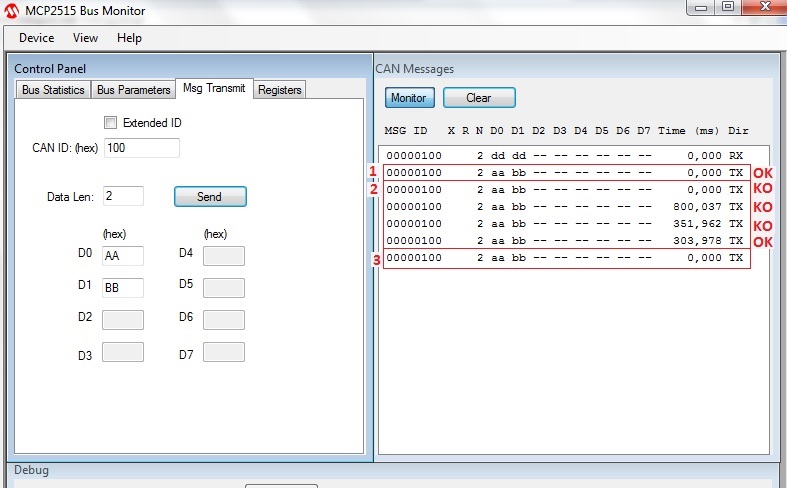Click the Dir column header
The height and width of the screenshot is (488, 787).
point(738,131)
